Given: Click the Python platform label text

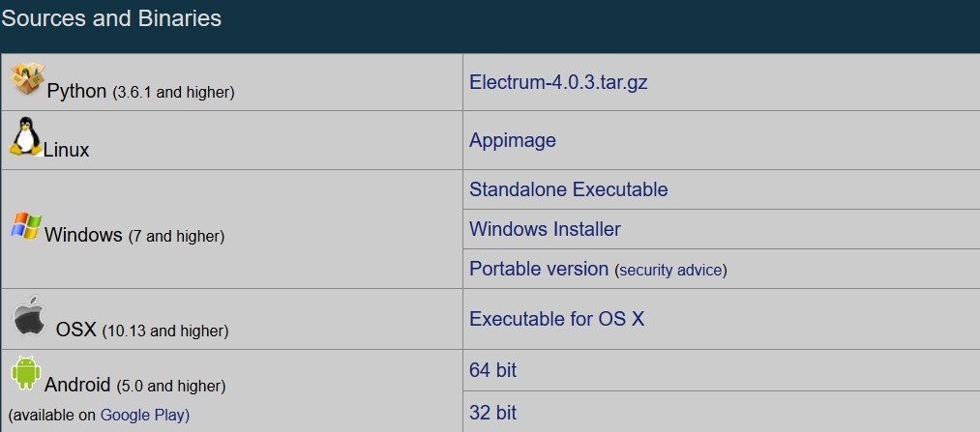Looking at the screenshot, I should 76,92.
